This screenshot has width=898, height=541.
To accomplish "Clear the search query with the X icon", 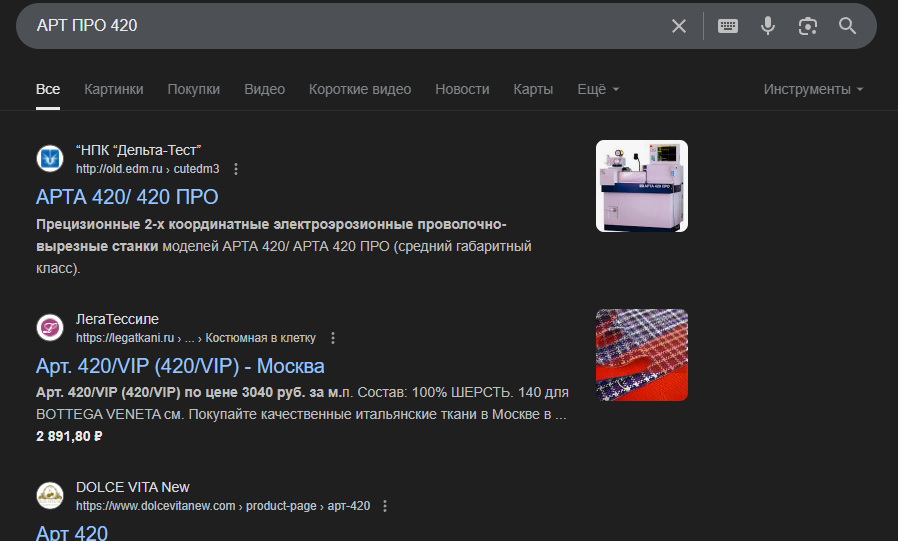I will 679,26.
